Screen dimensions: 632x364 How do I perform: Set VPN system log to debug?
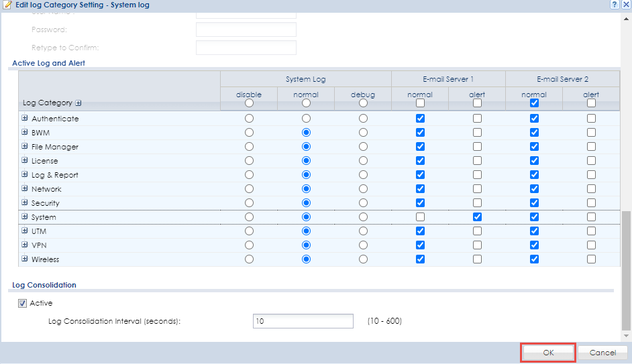click(363, 245)
